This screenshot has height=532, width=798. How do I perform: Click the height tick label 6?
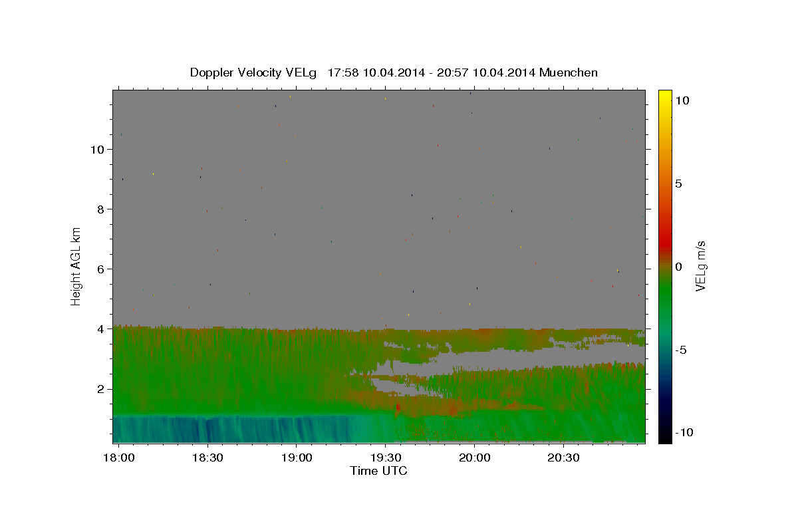point(100,269)
